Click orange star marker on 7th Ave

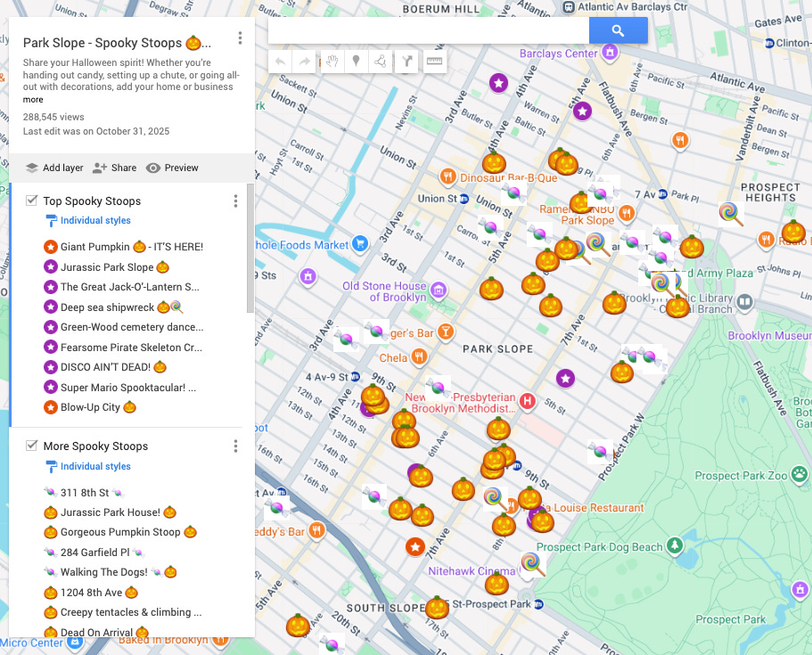414,547
